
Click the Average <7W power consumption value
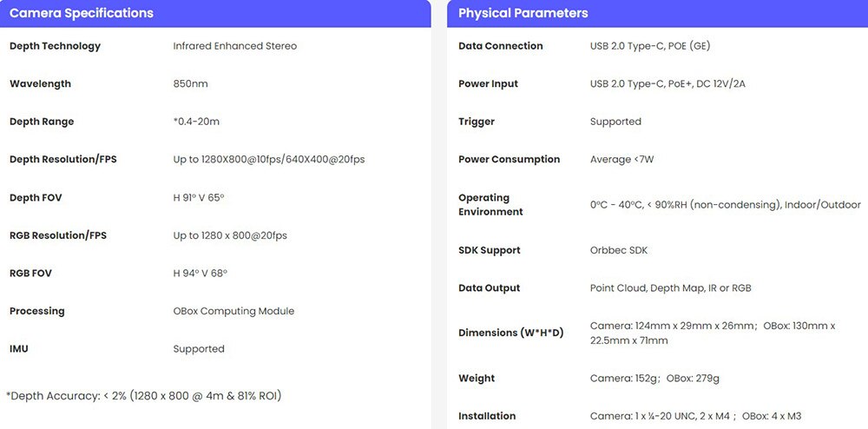point(622,160)
